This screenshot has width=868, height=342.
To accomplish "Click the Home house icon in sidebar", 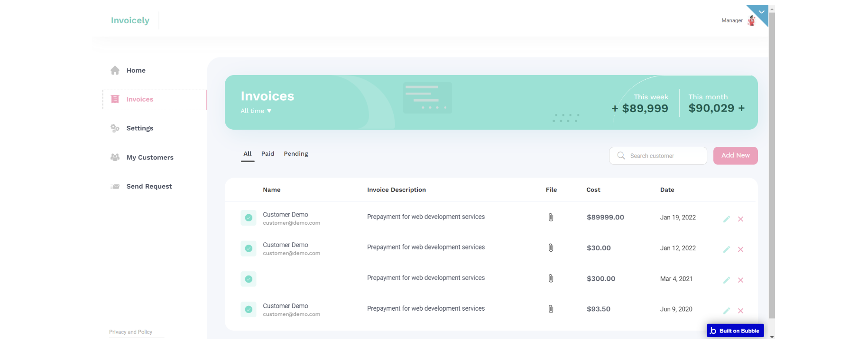I will (x=115, y=70).
